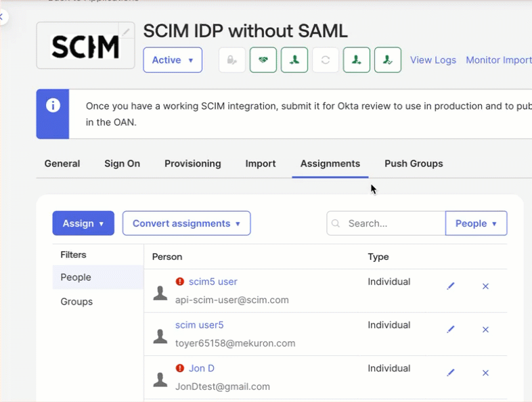
Task: Open the Jon D profile link
Action: 202,368
